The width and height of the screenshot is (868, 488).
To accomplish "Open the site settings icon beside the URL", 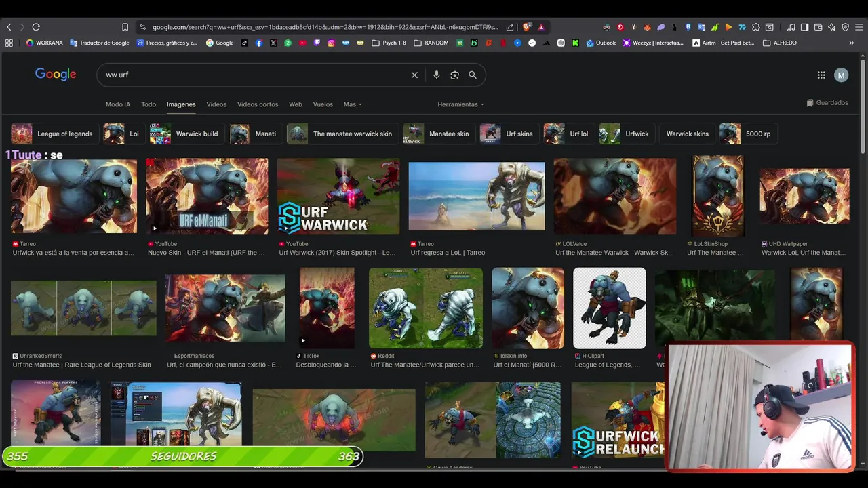I will click(x=142, y=27).
